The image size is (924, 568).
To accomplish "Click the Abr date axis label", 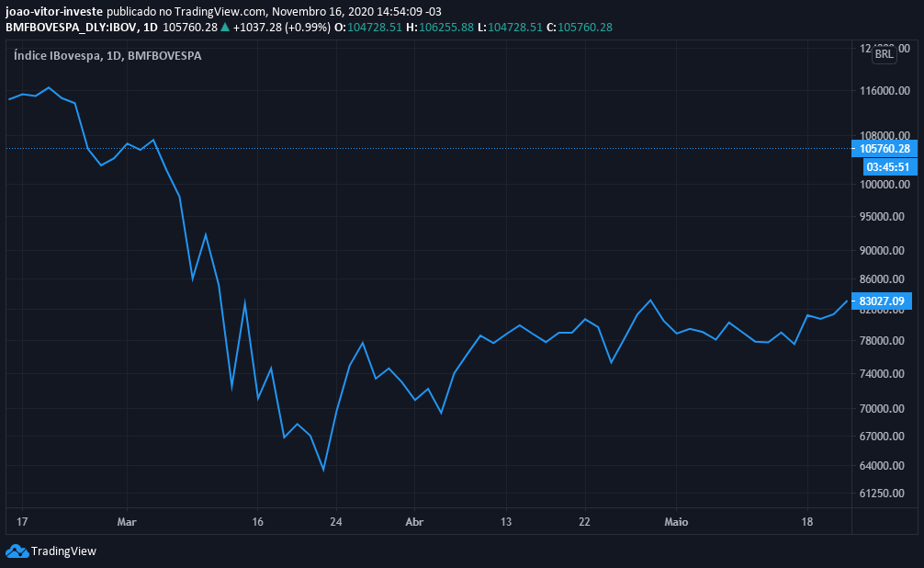I will coord(414,522).
